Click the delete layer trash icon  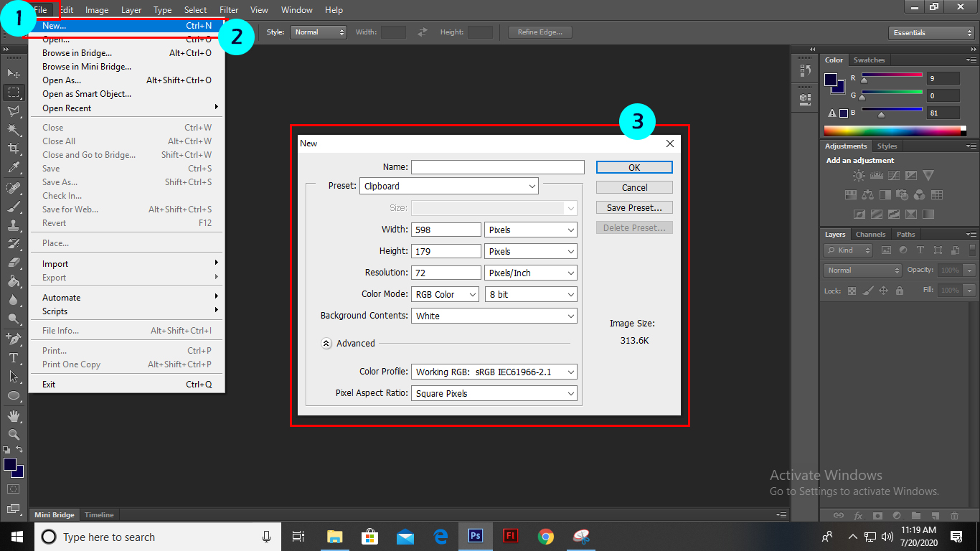tap(954, 515)
